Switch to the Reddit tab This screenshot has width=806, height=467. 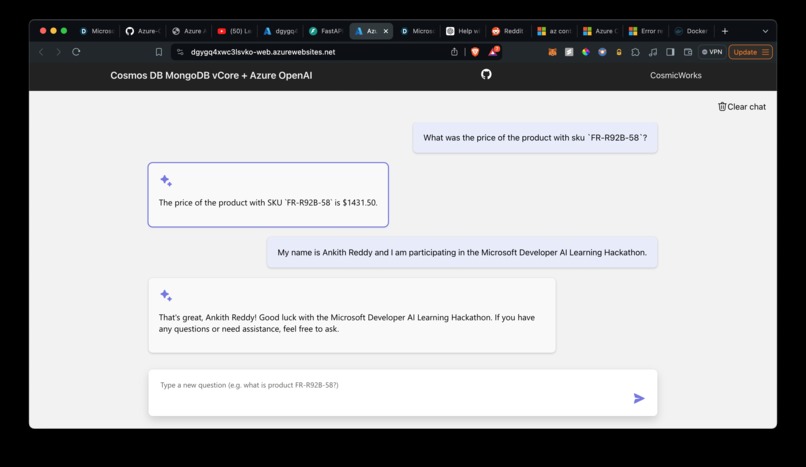coord(508,31)
